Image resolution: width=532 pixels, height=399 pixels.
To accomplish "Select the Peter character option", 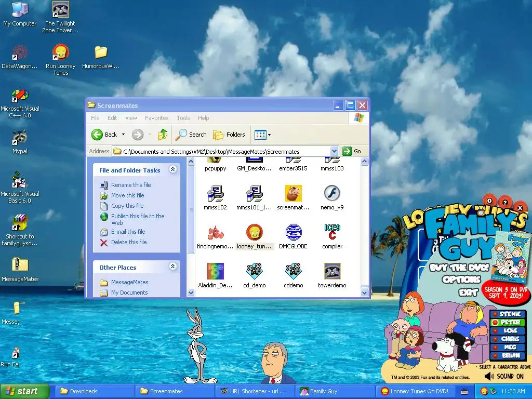I will [507, 322].
